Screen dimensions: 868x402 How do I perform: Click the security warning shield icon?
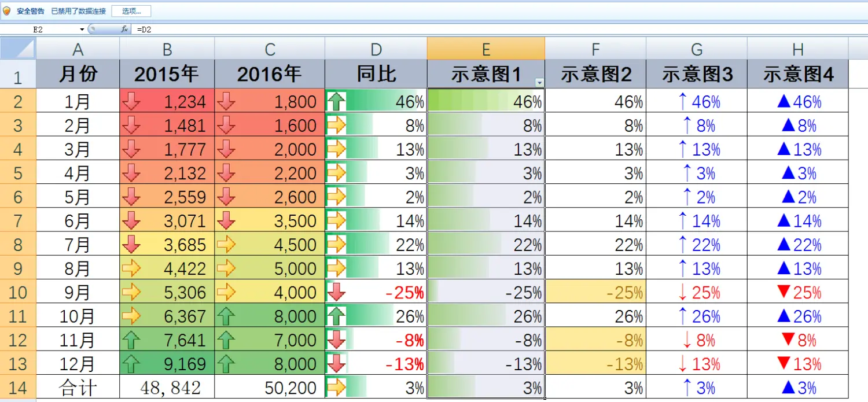click(7, 11)
